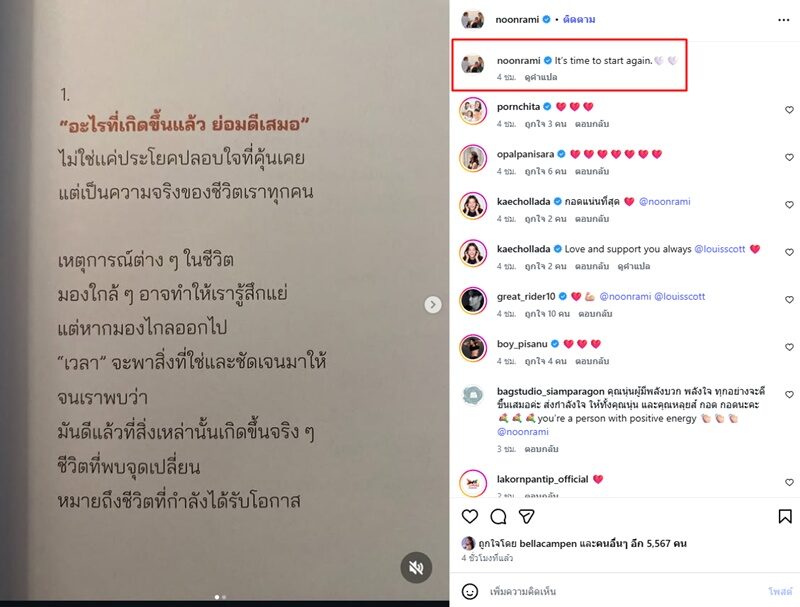Unmute the video sound
800x607 pixels.
[416, 568]
